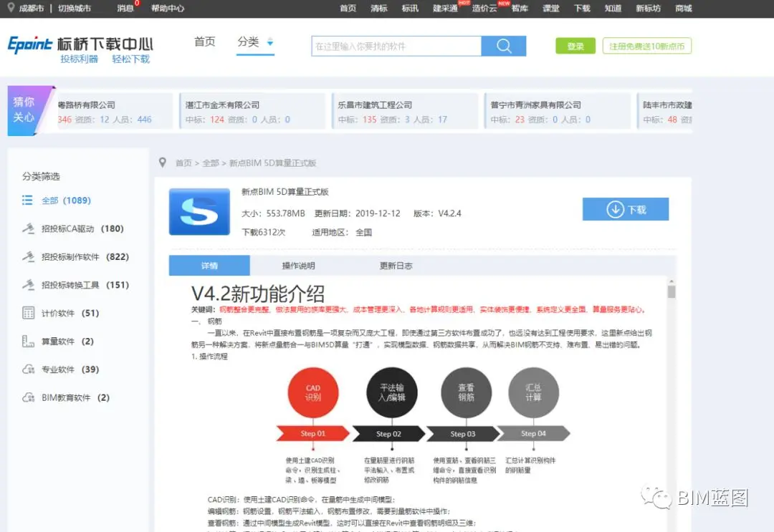Open 建采通 in the top bar

[445, 9]
